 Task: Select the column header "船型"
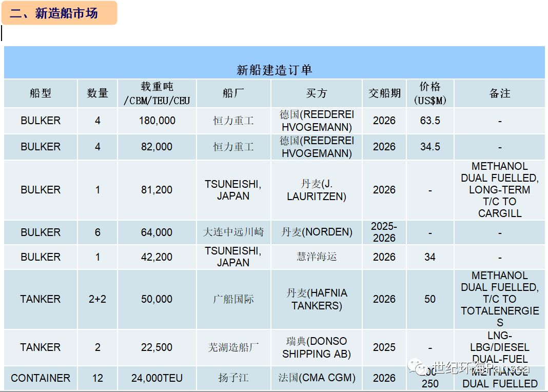coord(41,93)
